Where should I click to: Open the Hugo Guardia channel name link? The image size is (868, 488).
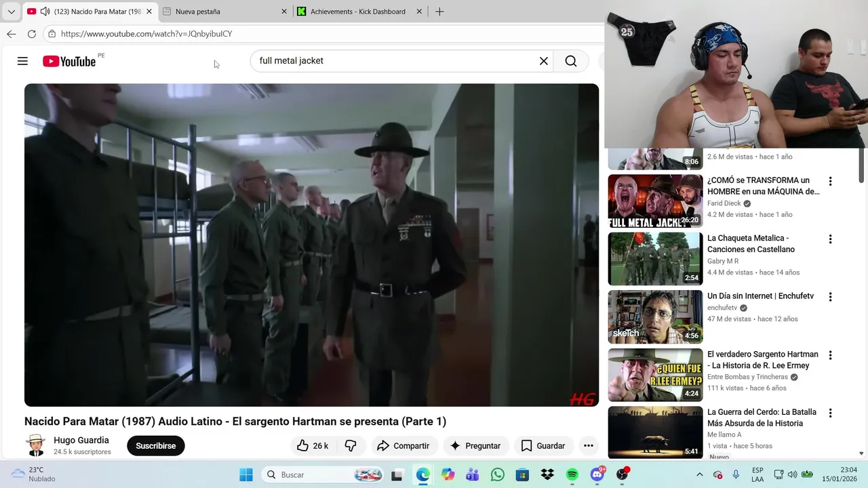(81, 441)
